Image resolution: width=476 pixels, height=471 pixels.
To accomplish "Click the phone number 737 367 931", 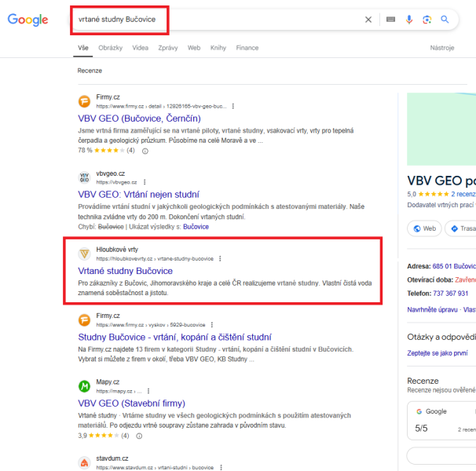I will tap(451, 294).
